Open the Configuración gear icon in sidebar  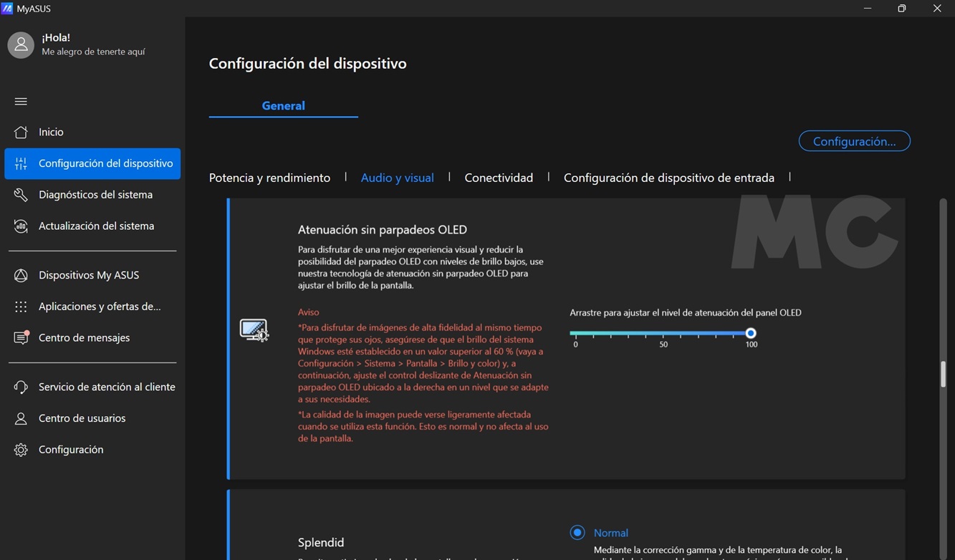click(x=21, y=450)
